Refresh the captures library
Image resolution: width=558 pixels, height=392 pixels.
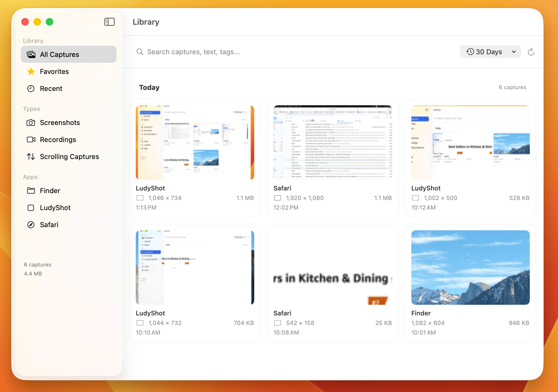531,52
